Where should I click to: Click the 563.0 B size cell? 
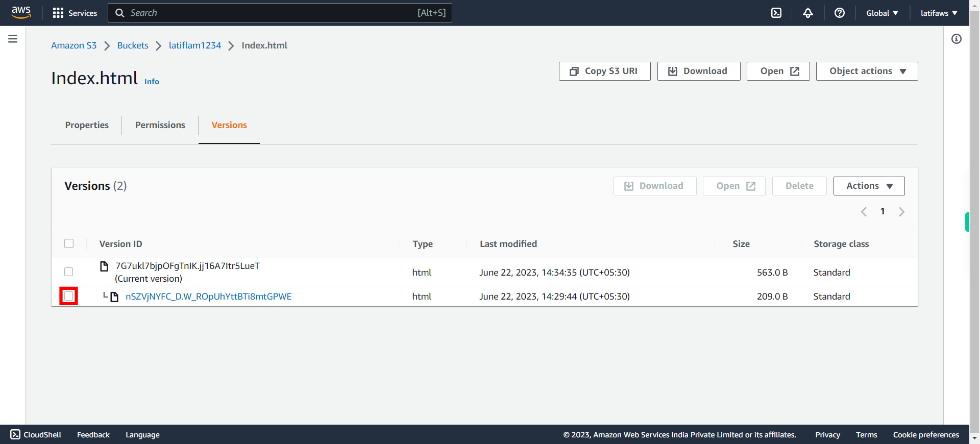[772, 273]
